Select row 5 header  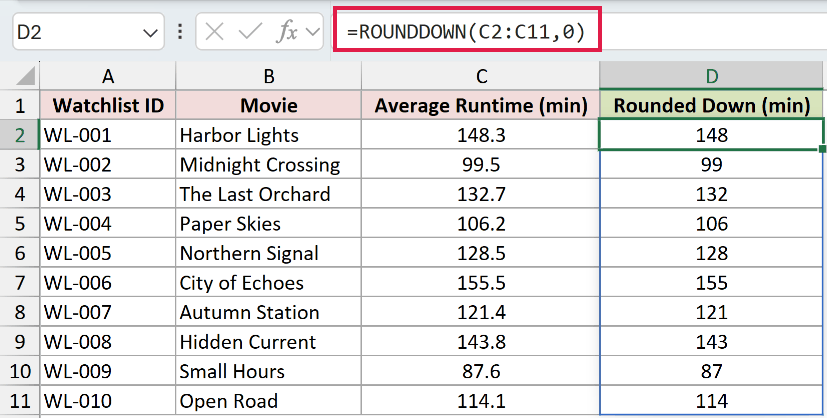pos(20,223)
